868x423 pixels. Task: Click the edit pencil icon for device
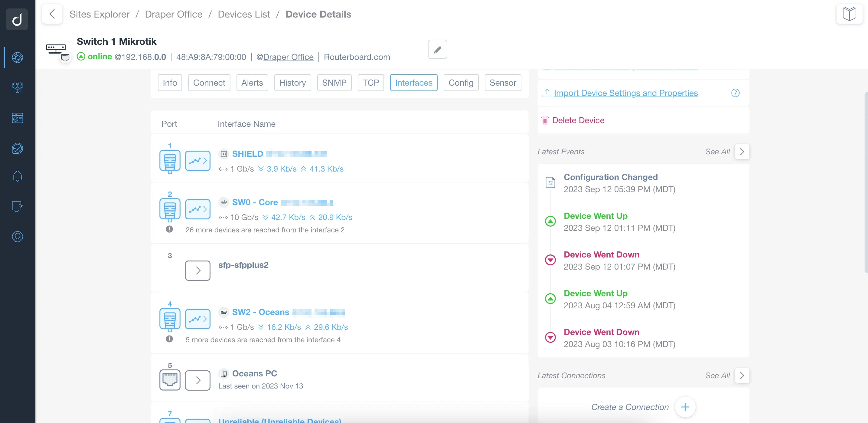[437, 49]
